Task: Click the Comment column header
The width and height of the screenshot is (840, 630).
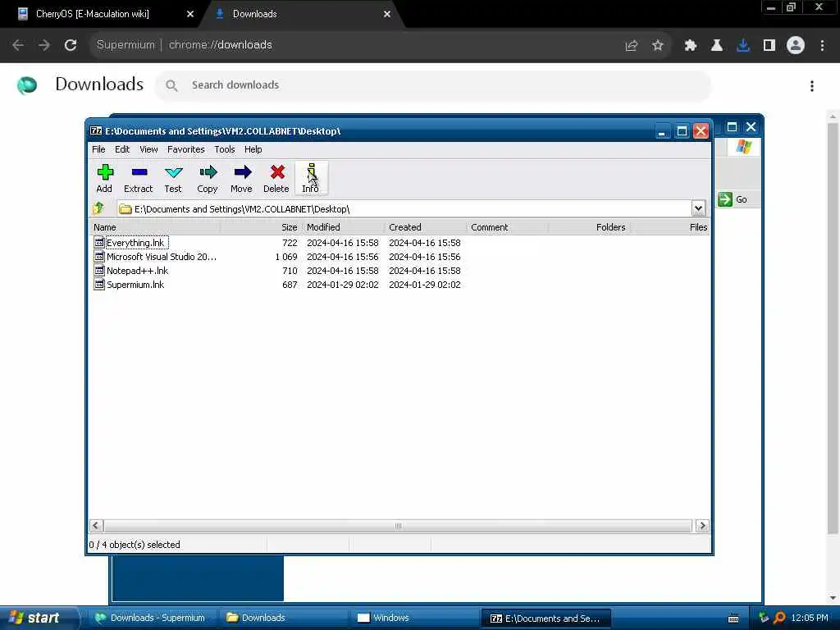Action: click(507, 227)
